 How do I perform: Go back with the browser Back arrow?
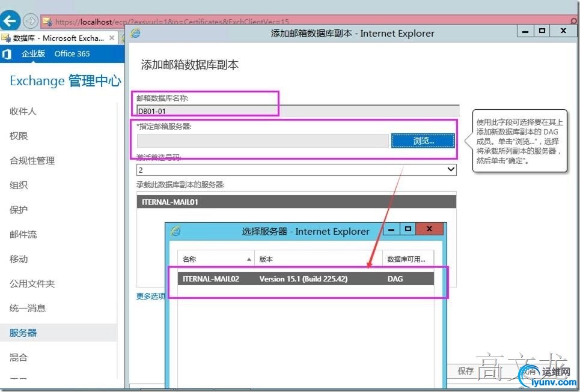[10, 20]
